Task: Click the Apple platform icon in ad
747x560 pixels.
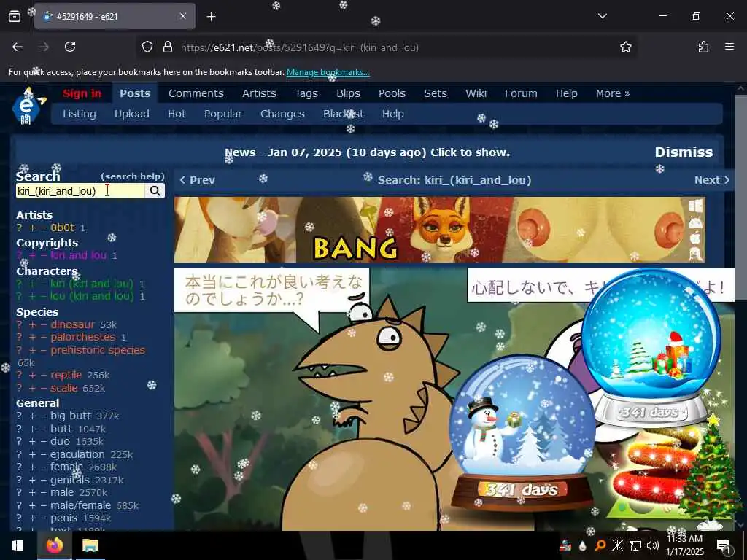Action: [695, 238]
